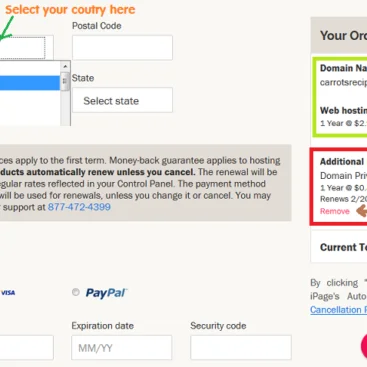Image resolution: width=367 pixels, height=367 pixels.
Task: Click the PayPal logo
Action: 106,293
